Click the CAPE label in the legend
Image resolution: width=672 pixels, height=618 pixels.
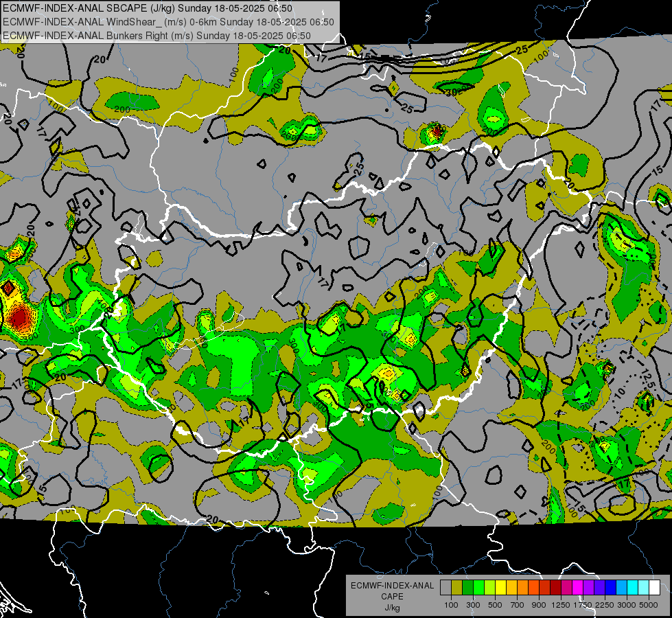(392, 596)
